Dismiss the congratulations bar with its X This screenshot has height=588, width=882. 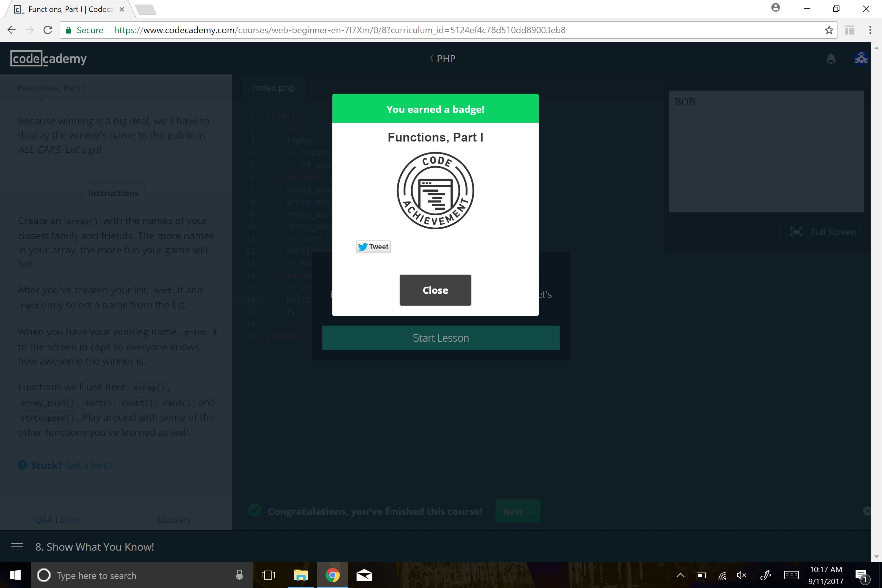(x=867, y=511)
